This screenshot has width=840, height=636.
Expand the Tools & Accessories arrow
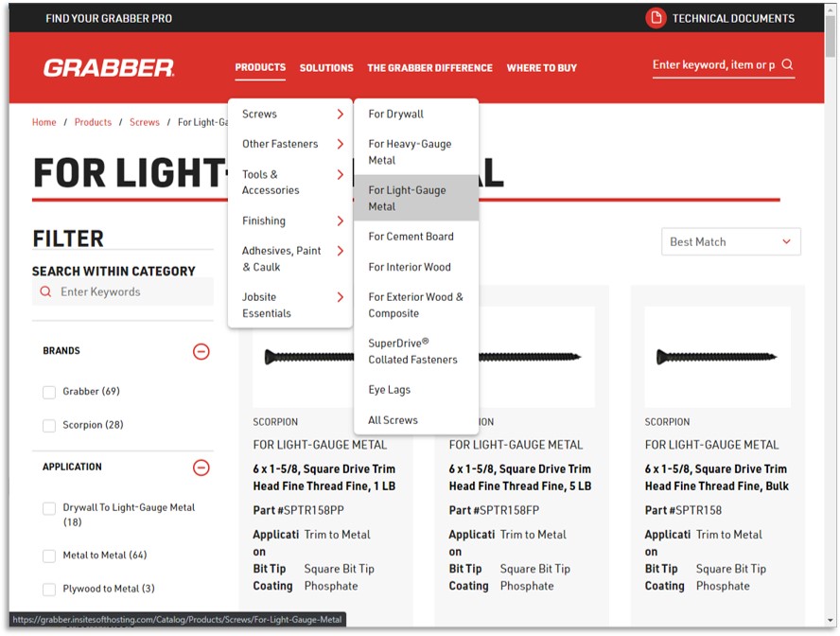pyautogui.click(x=341, y=174)
